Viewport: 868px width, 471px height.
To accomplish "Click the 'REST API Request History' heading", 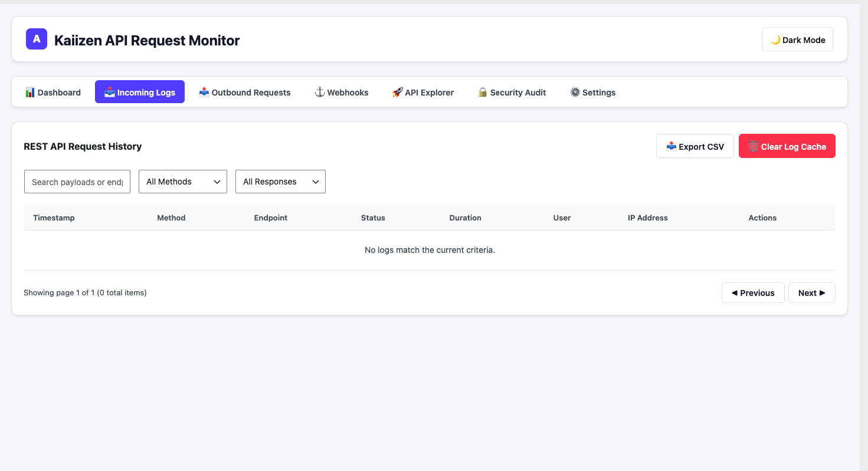I will (x=83, y=146).
